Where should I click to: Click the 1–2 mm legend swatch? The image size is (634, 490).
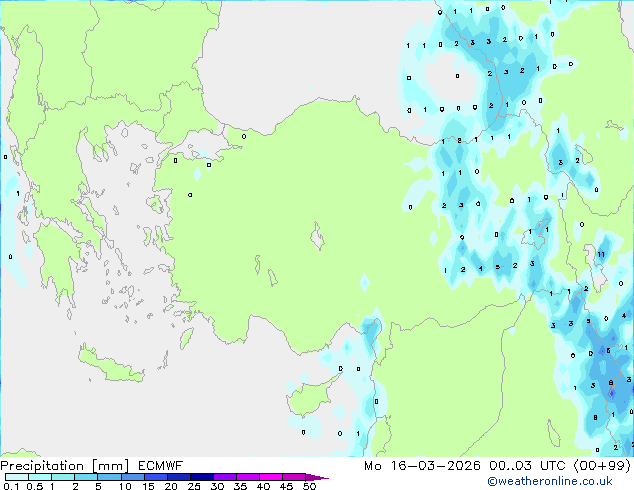[x=63, y=477]
